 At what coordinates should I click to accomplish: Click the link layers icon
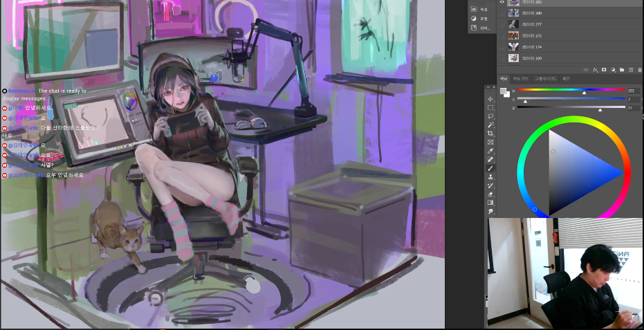tap(586, 70)
